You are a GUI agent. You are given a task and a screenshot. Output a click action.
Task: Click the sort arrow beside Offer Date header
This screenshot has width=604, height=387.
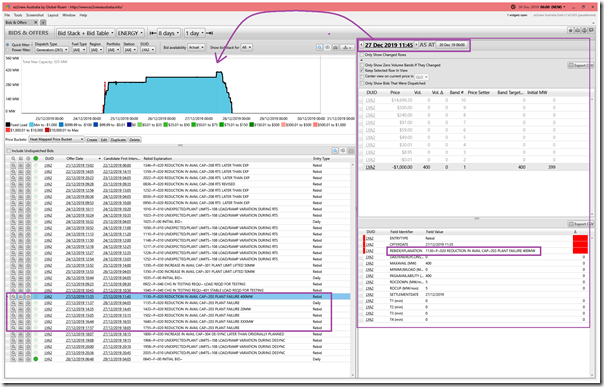pos(99,158)
